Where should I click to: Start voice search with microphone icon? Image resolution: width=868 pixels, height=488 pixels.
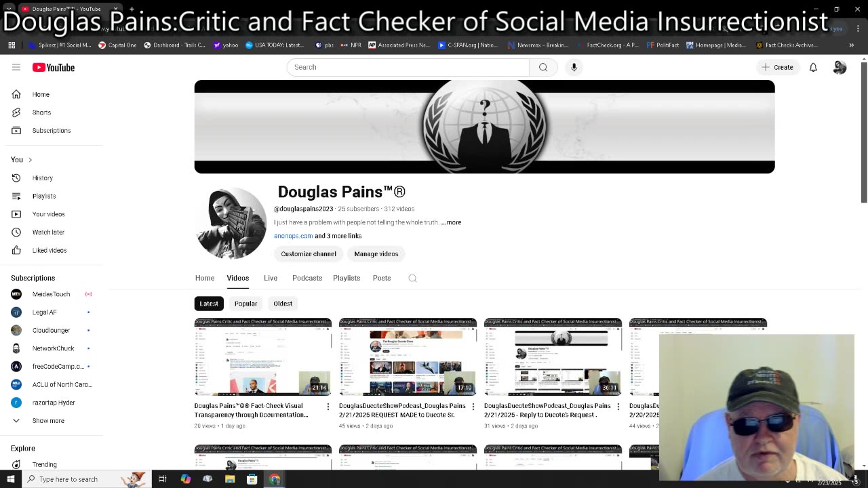pos(574,67)
